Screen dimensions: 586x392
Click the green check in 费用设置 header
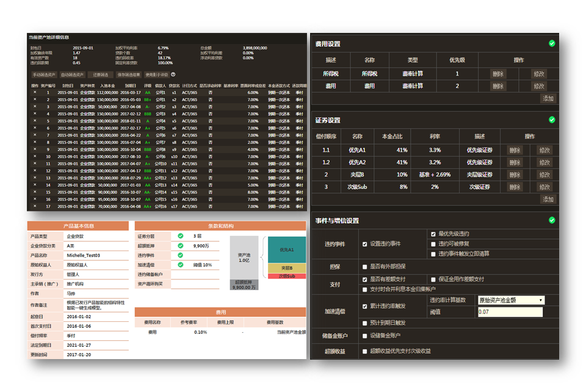coord(552,44)
